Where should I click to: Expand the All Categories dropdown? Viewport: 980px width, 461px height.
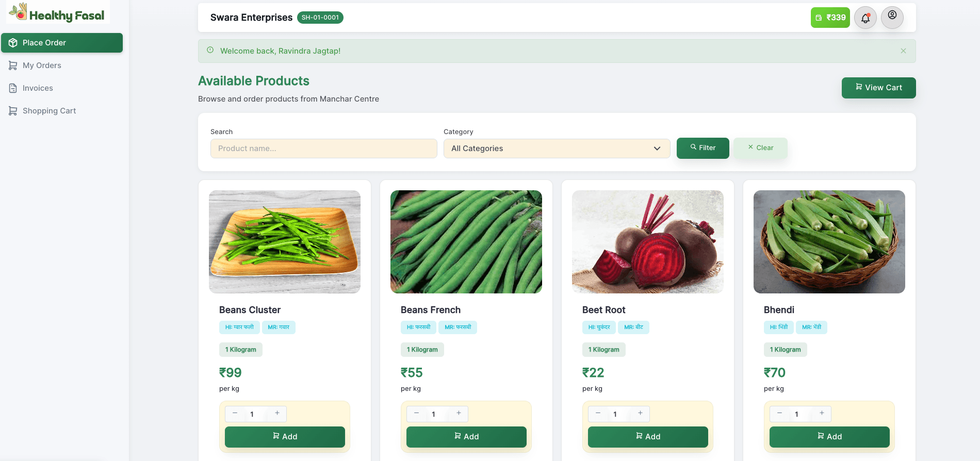[x=557, y=149]
